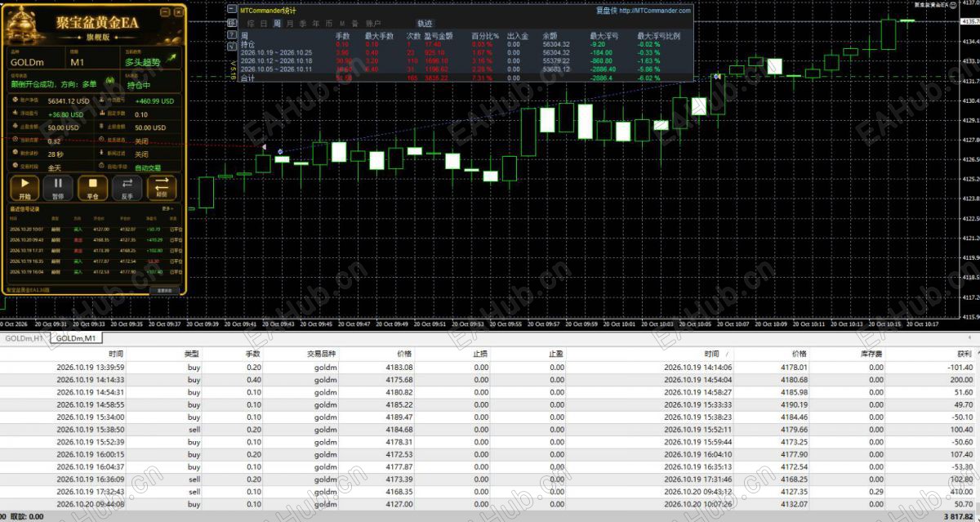Screen dimensions: 980x522
Task: Click the 多头趋势 trend label
Action: pyautogui.click(x=142, y=61)
